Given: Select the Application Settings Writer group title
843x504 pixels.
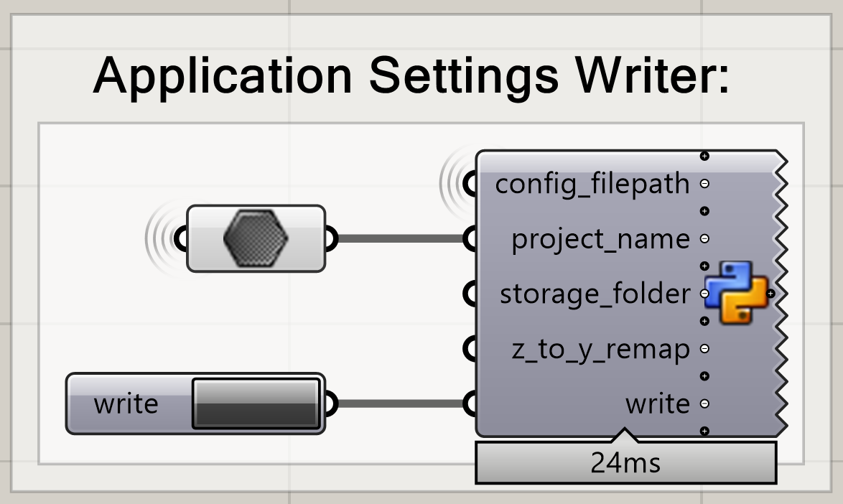Looking at the screenshot, I should (411, 75).
